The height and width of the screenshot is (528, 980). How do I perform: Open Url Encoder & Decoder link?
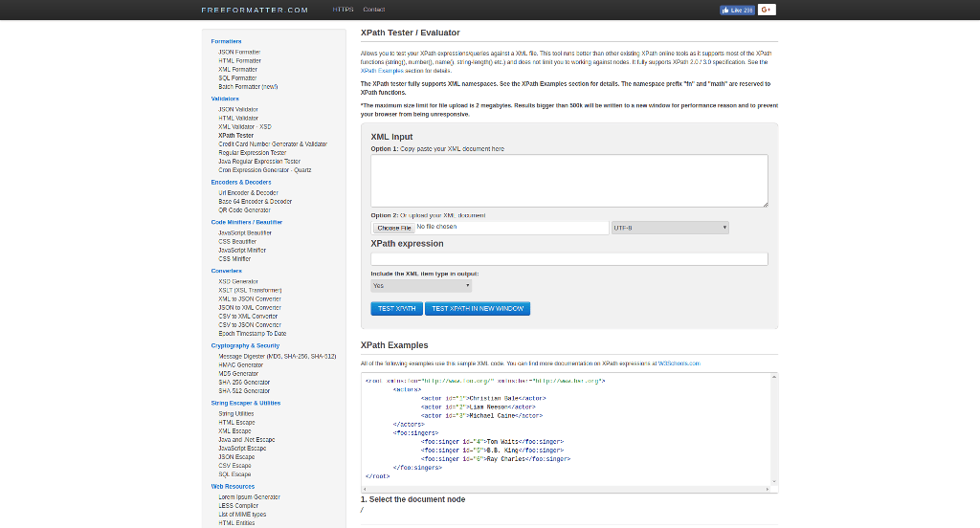click(x=248, y=193)
